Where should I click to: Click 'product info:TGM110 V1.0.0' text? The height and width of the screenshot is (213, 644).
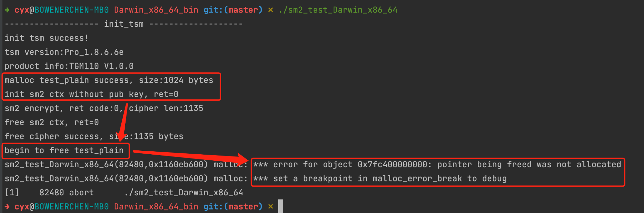point(69,66)
